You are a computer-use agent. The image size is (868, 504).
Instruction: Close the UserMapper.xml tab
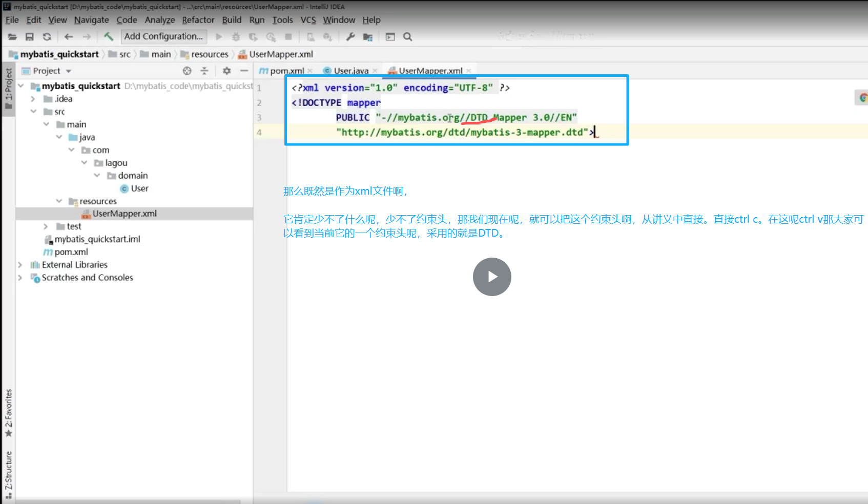coord(468,71)
